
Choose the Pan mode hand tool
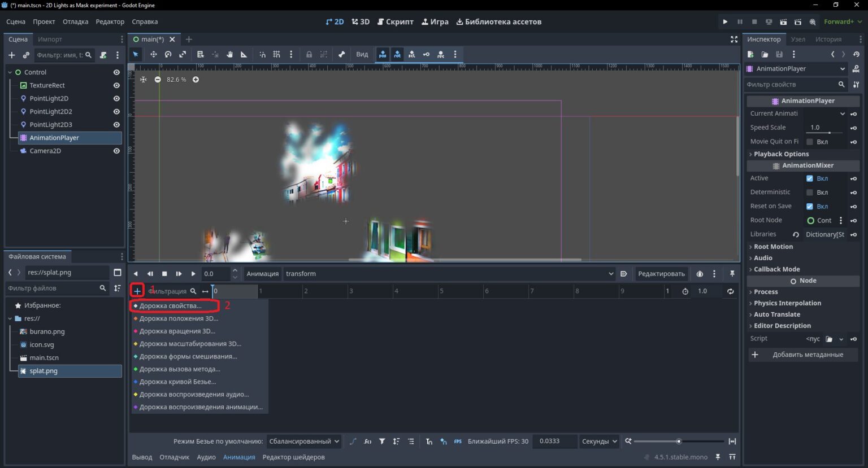click(x=229, y=54)
